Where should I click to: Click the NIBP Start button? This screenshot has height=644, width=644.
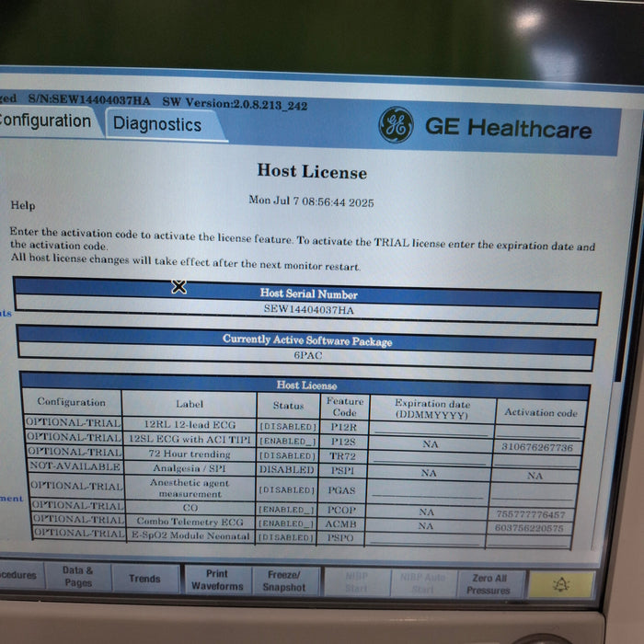357,582
